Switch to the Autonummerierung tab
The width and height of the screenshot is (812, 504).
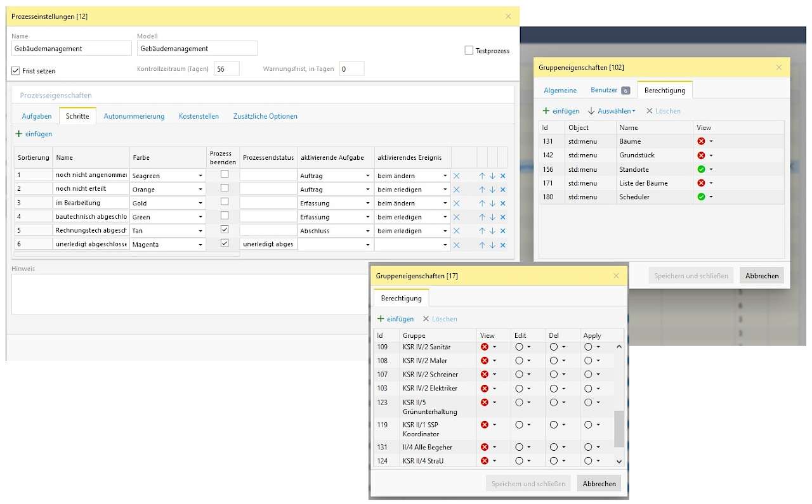pyautogui.click(x=134, y=116)
